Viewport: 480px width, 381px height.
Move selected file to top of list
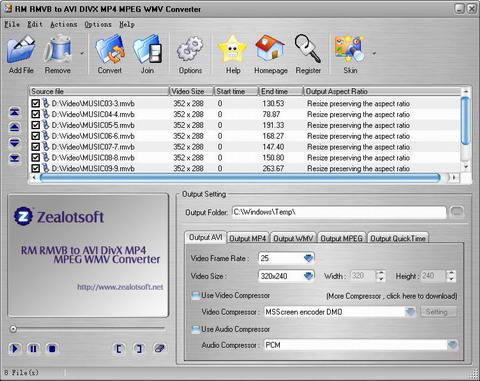[15, 112]
